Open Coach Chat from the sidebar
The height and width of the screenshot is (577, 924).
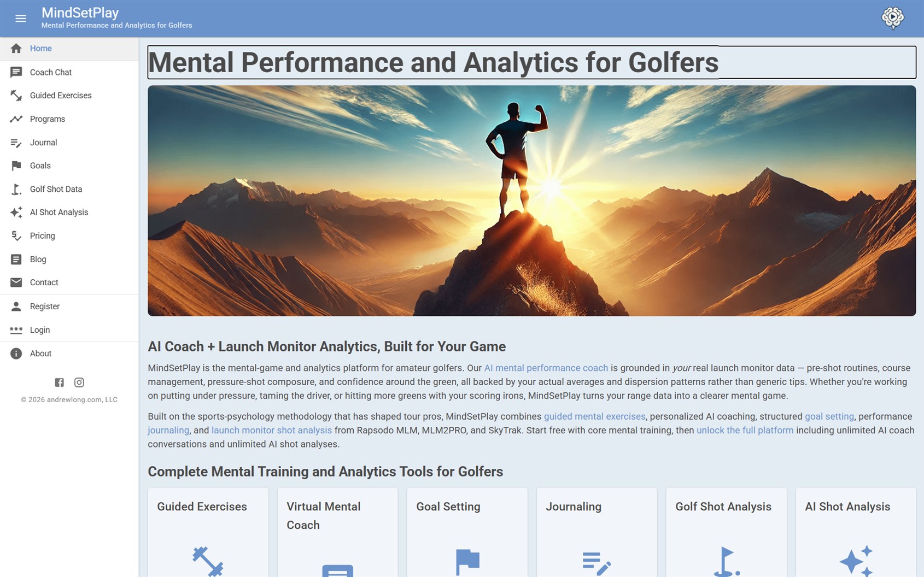[69, 72]
